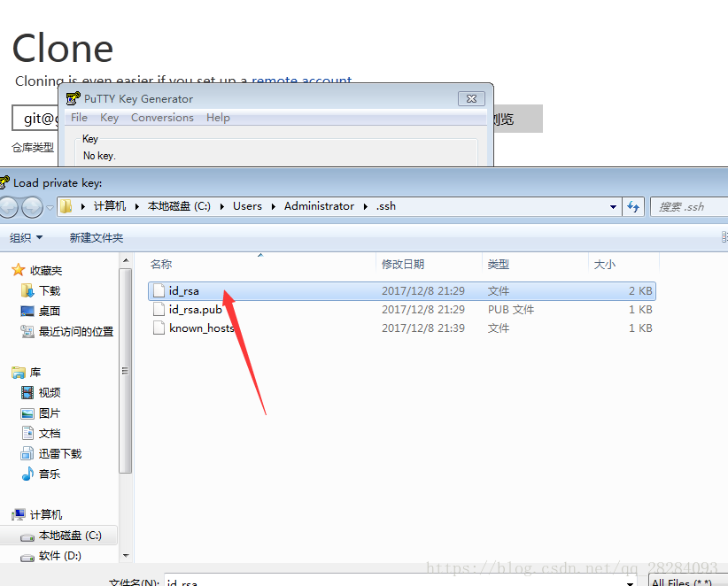728x586 pixels.
Task: Click the file name input field
Action: point(394,582)
